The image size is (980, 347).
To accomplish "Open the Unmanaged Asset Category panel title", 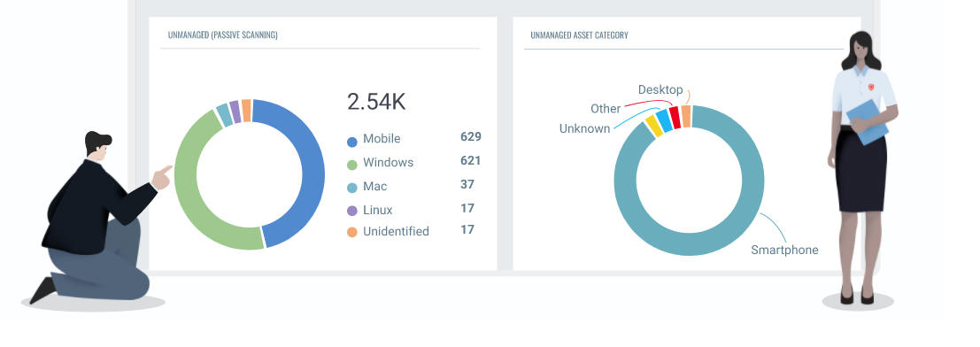I will [579, 35].
